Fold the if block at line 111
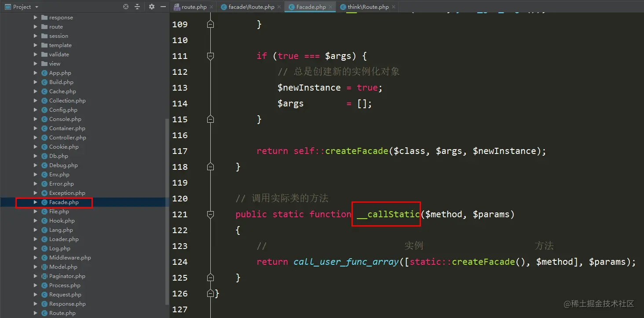The height and width of the screenshot is (318, 644). 210,56
